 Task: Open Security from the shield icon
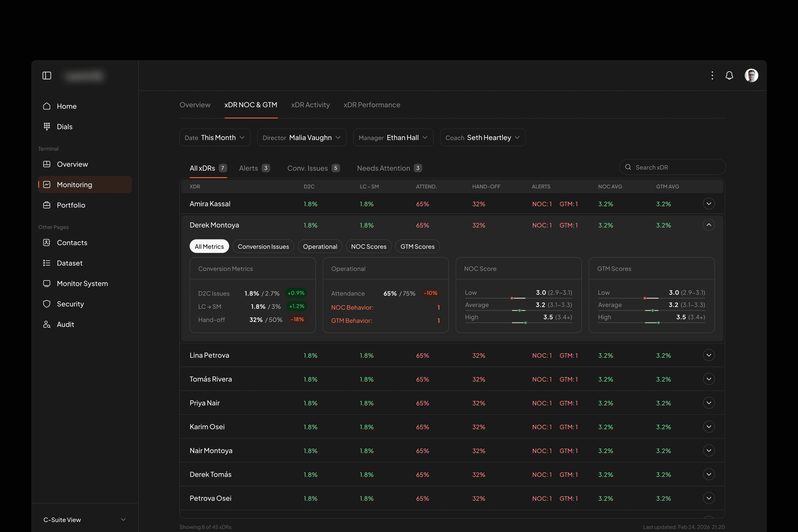click(x=47, y=304)
